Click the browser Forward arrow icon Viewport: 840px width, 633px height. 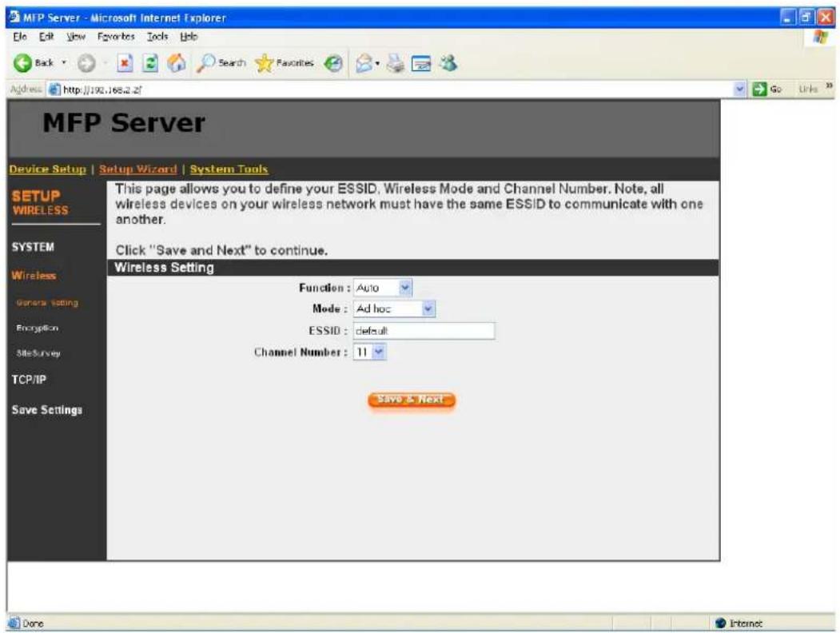[86, 63]
